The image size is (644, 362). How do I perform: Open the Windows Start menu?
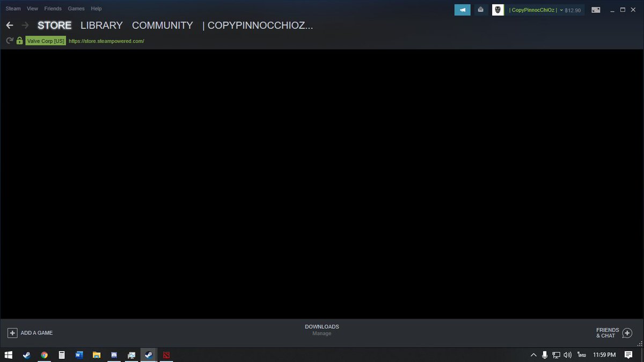coord(9,354)
